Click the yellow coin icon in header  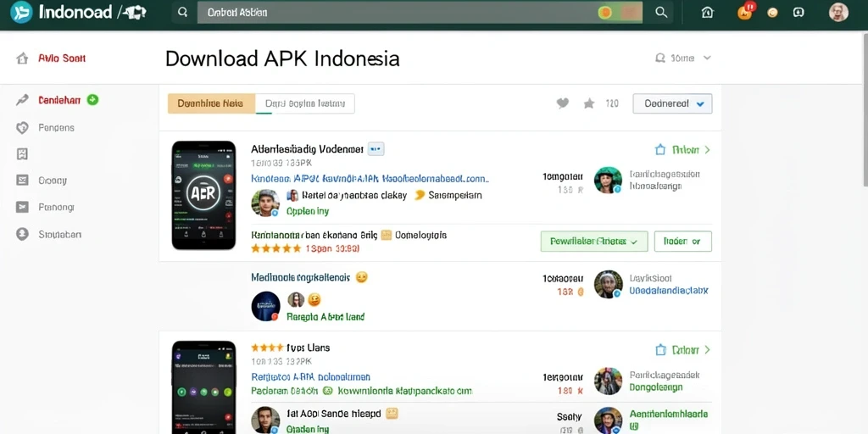[773, 12]
